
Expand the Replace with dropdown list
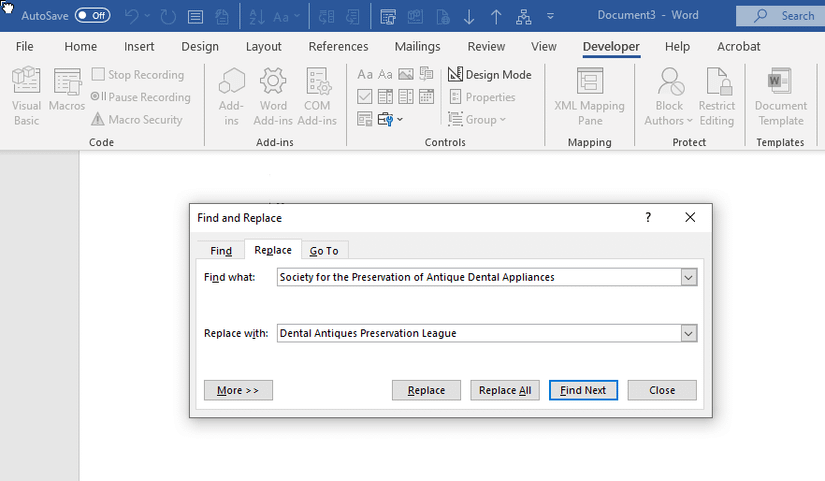pos(688,333)
